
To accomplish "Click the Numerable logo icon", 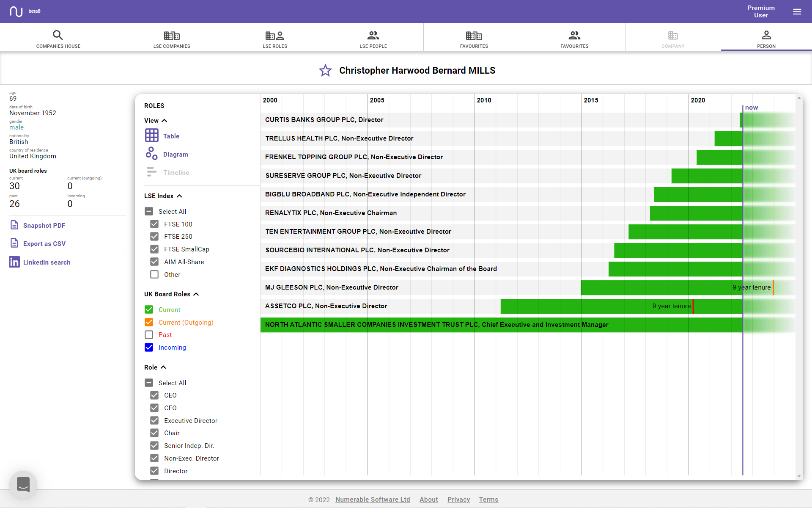I will [16, 11].
